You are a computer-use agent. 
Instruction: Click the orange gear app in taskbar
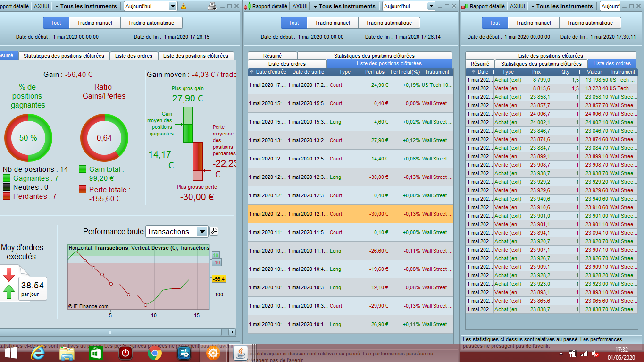[x=213, y=353]
